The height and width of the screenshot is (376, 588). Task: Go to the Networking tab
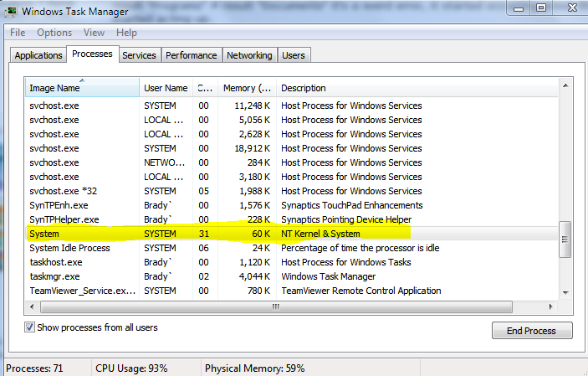tap(249, 55)
